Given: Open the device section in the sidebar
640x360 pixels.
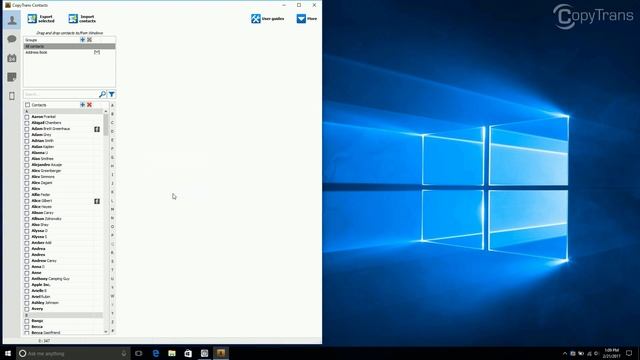Looking at the screenshot, I should pyautogui.click(x=12, y=96).
